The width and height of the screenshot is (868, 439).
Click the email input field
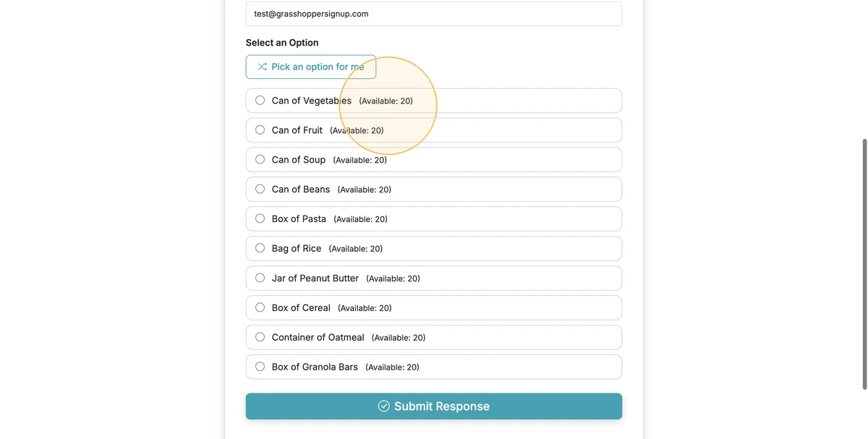point(434,14)
